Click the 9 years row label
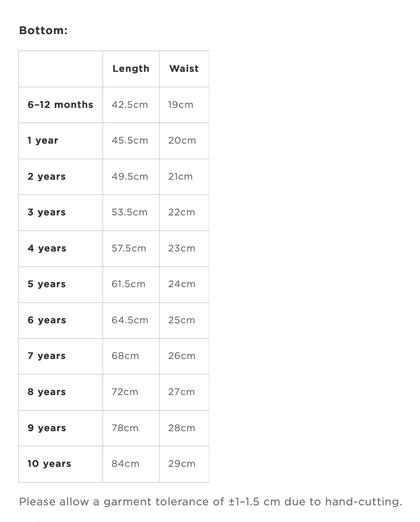Screen dimensions: 420x522 pos(47,428)
